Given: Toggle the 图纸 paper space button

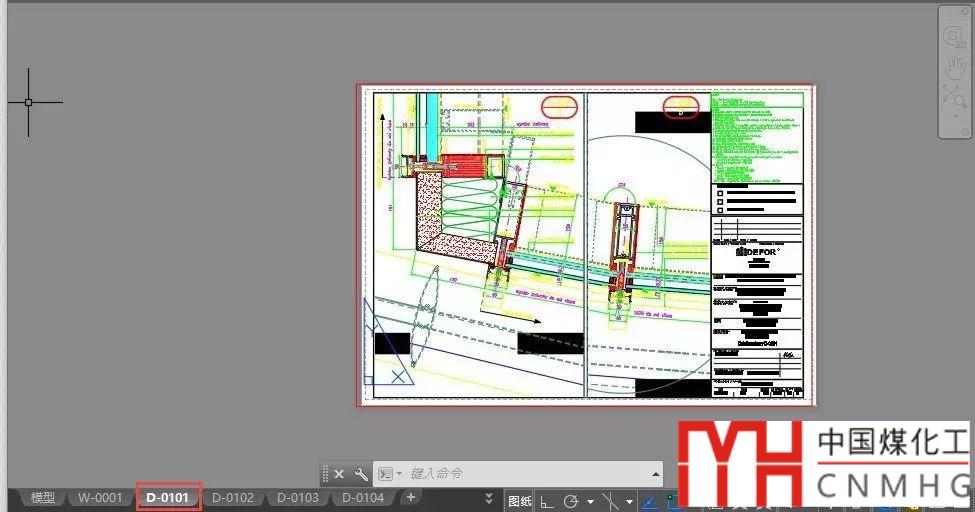Looking at the screenshot, I should (x=520, y=501).
